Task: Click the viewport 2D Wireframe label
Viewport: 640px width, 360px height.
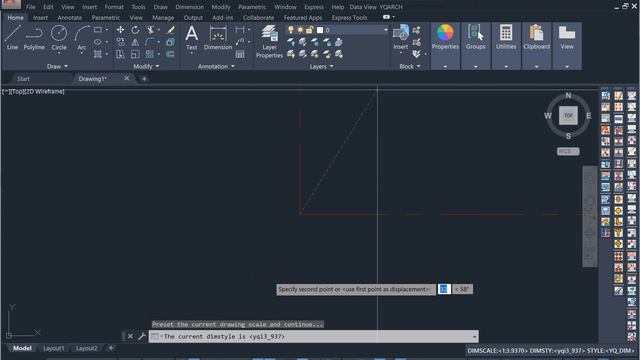Action: click(x=46, y=91)
